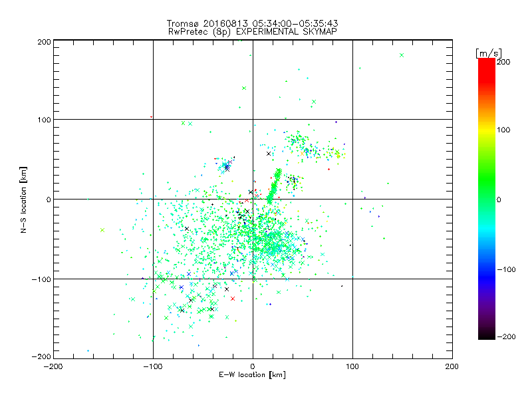The height and width of the screenshot is (399, 532).
Task: Click the E-W axis tick label "-200"
Action: [x=53, y=366]
